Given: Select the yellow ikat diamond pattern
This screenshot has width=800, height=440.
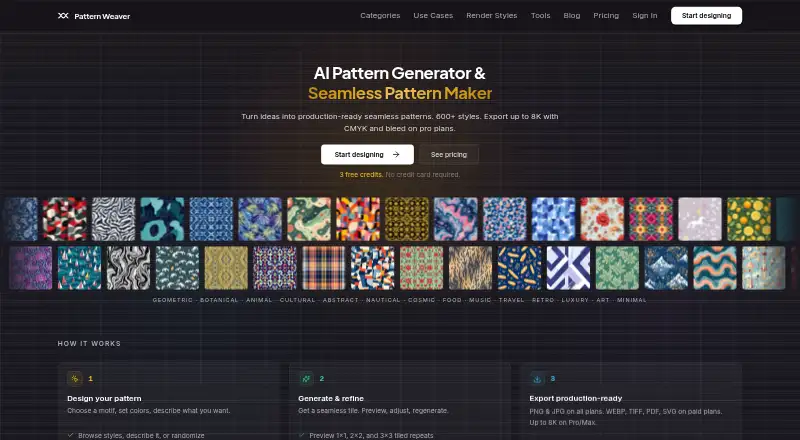Looking at the screenshot, I should click(226, 268).
